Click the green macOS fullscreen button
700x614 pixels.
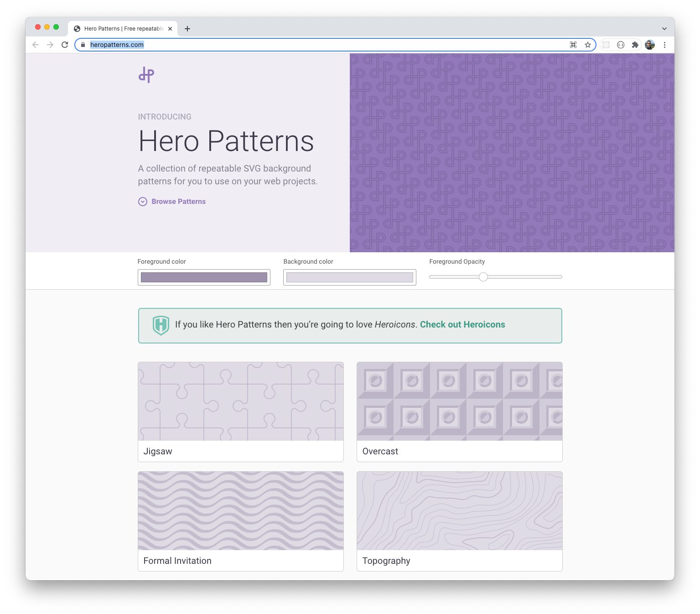tap(56, 27)
